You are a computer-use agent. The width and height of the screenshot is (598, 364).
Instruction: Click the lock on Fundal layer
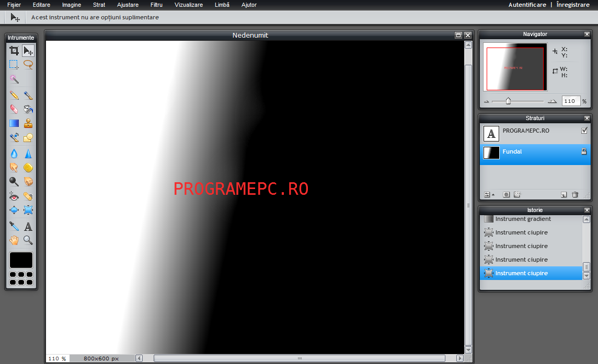coord(584,151)
